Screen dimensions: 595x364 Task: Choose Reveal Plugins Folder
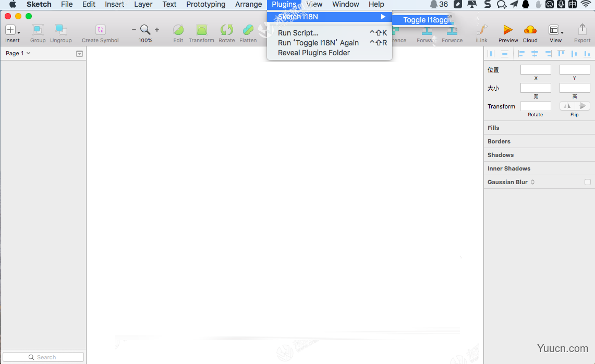coord(330,53)
